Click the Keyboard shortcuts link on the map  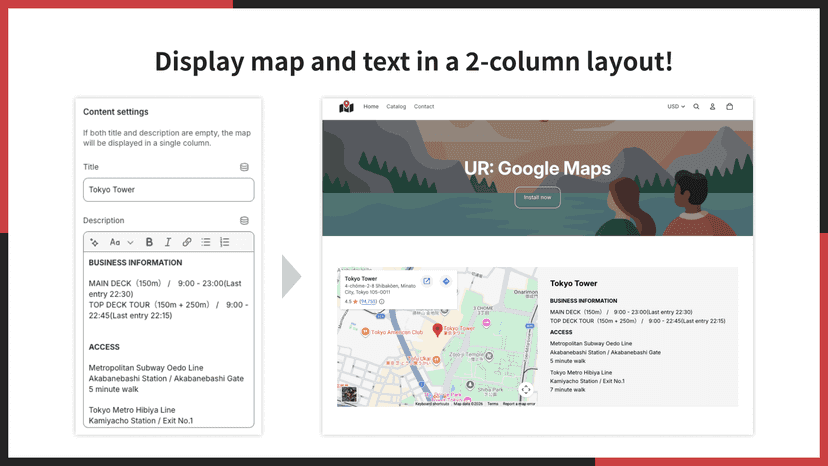coord(432,404)
